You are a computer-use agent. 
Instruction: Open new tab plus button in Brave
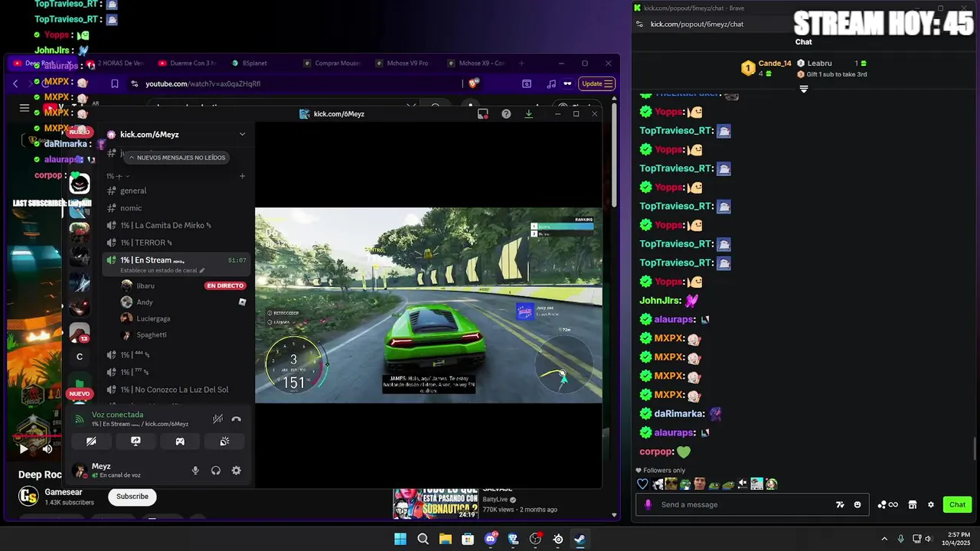(x=522, y=64)
